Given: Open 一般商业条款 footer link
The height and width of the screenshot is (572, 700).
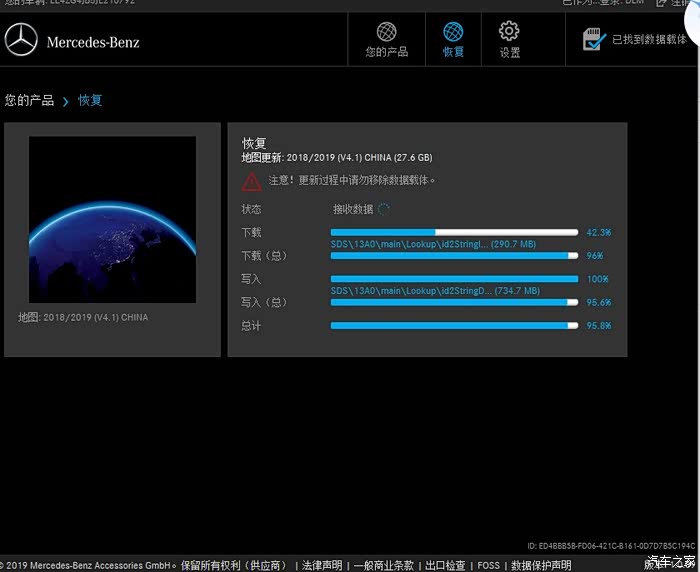Looking at the screenshot, I should 384,565.
